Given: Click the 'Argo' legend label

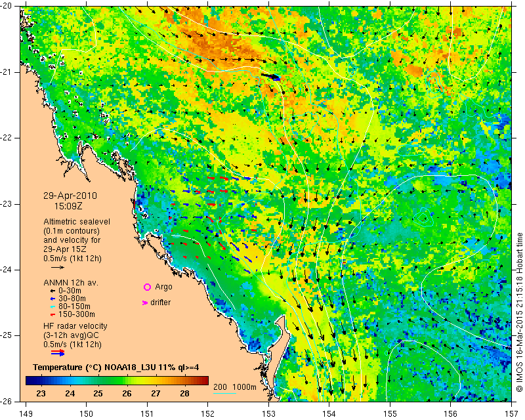Looking at the screenshot, I should pos(163,287).
